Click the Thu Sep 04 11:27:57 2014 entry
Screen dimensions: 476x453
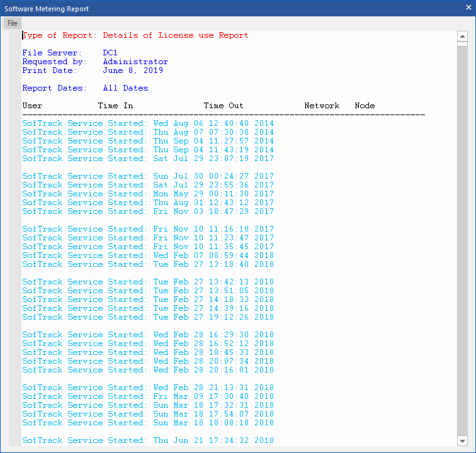coord(148,141)
